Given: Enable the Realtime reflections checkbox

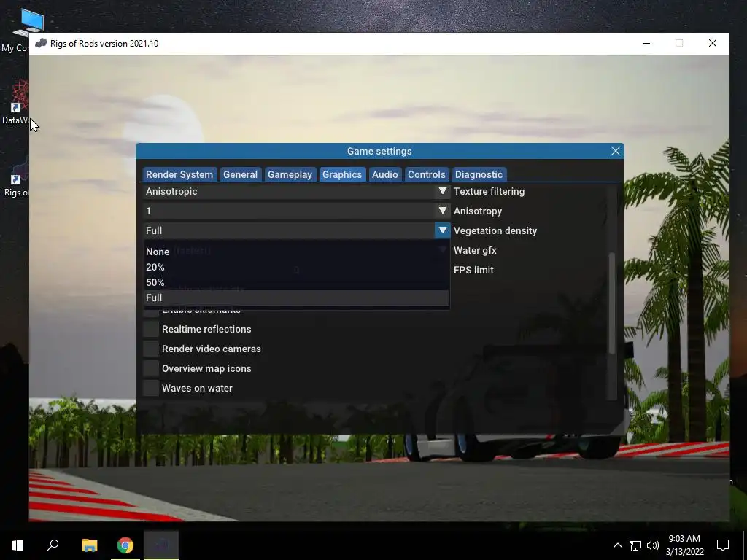Looking at the screenshot, I should 151,329.
